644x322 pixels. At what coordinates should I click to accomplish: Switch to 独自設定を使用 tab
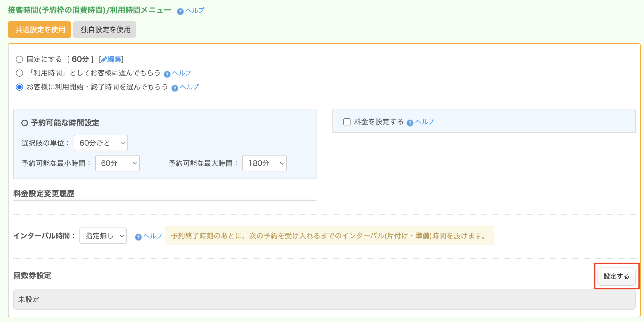105,30
